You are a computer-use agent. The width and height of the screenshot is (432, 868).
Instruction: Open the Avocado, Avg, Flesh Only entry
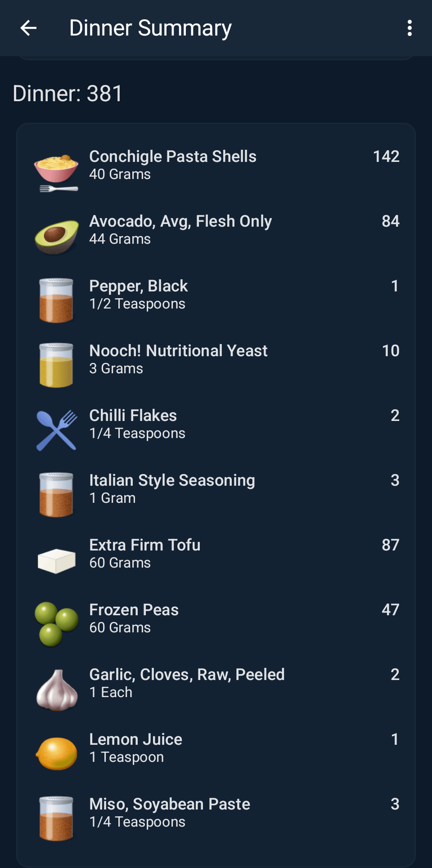point(180,229)
